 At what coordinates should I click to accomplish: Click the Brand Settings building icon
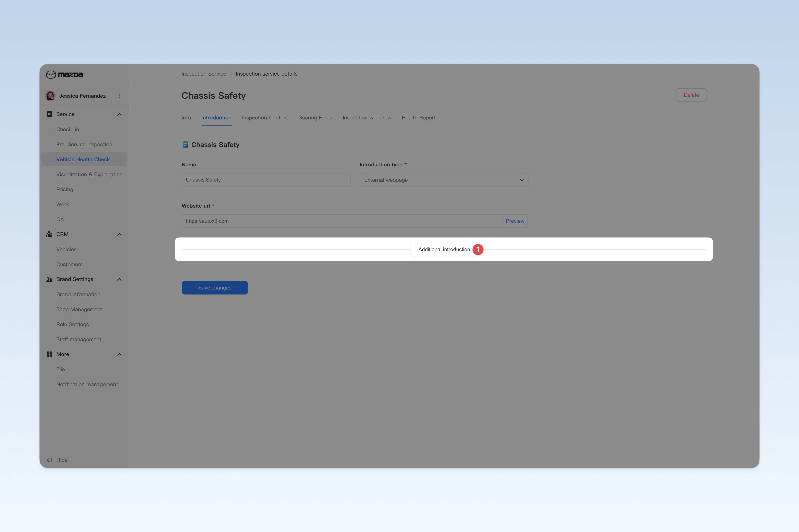point(49,279)
